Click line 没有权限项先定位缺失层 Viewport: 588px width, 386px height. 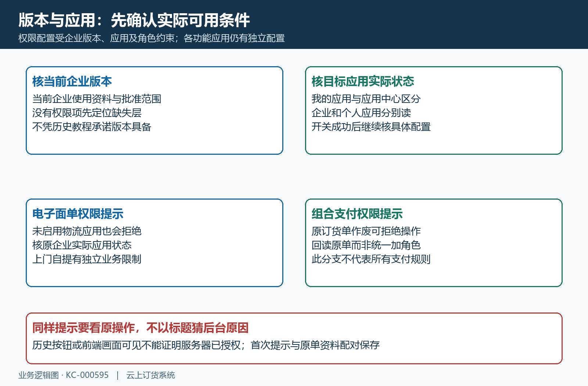point(87,113)
